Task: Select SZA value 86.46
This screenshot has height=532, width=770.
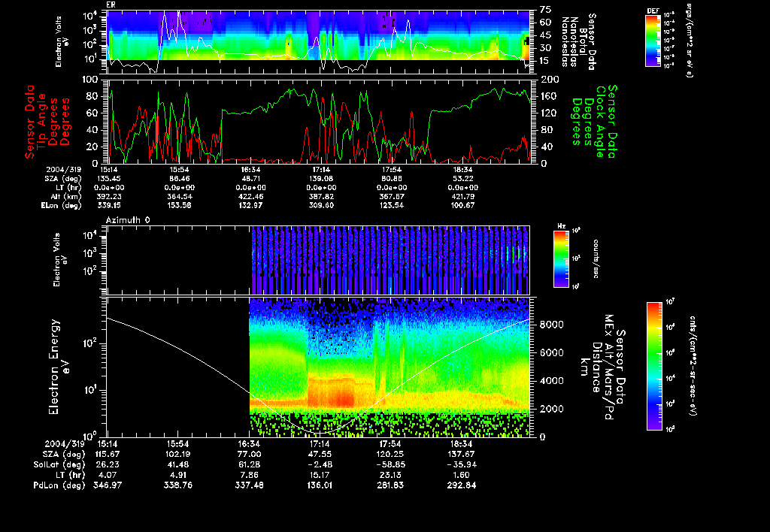Action: [180, 179]
